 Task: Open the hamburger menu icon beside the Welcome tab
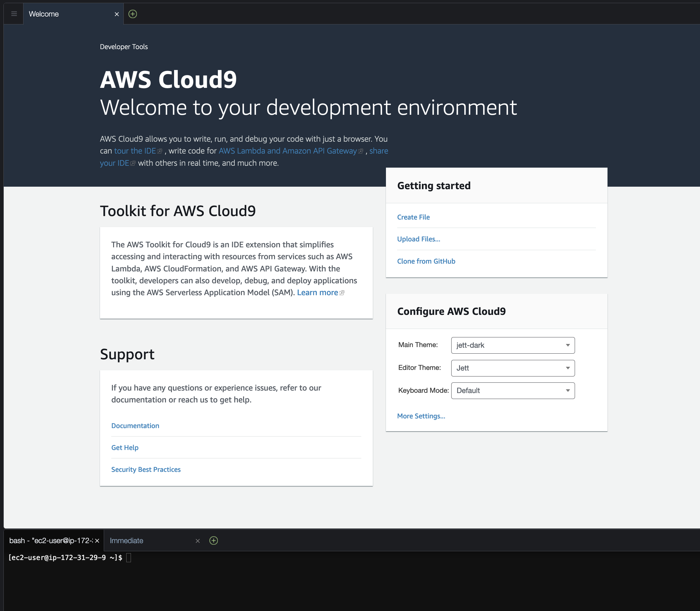coord(14,14)
